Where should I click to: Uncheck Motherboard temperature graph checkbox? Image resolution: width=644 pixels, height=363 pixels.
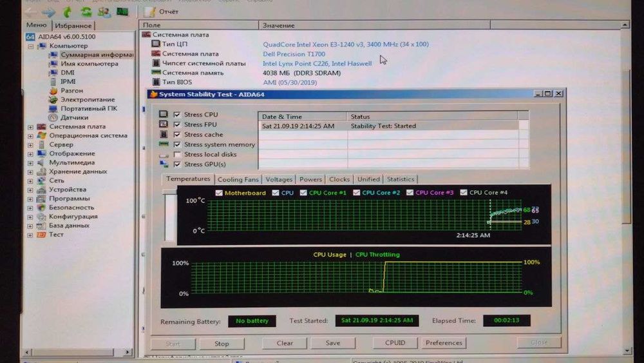click(219, 193)
